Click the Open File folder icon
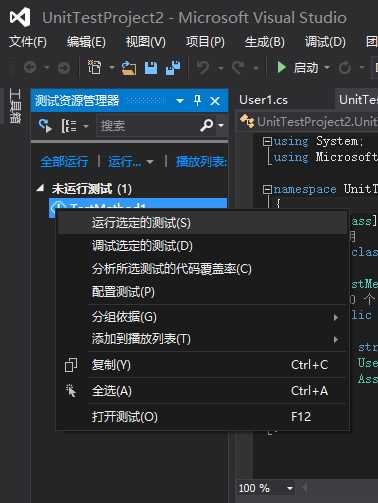Image resolution: width=378 pixels, height=503 pixels. coord(128,68)
